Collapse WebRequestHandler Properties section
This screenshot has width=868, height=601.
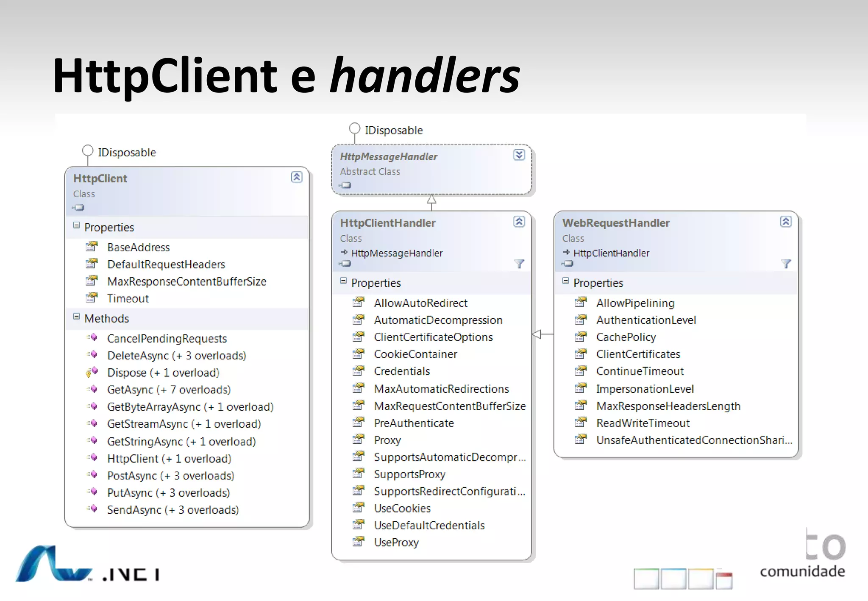click(x=565, y=281)
